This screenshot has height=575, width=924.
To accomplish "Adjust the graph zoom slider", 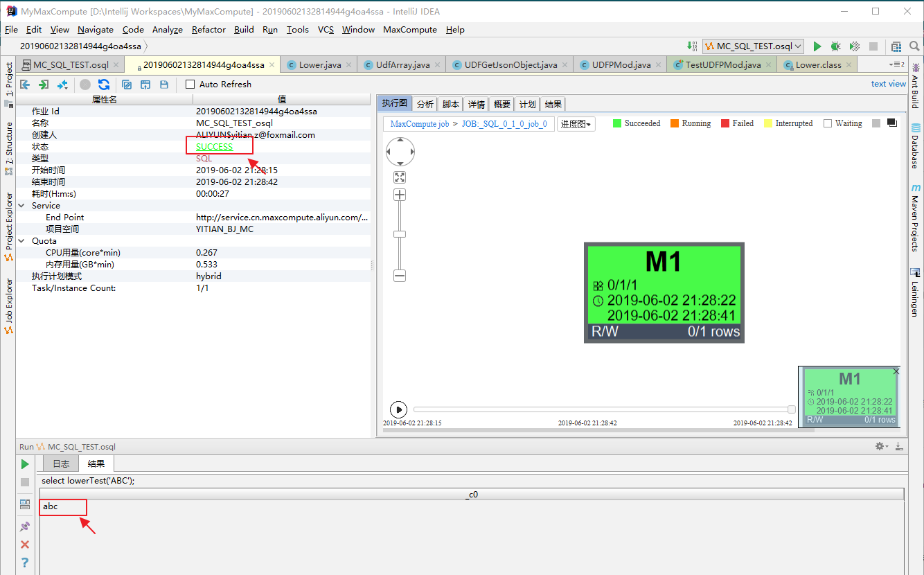I will 400,233.
